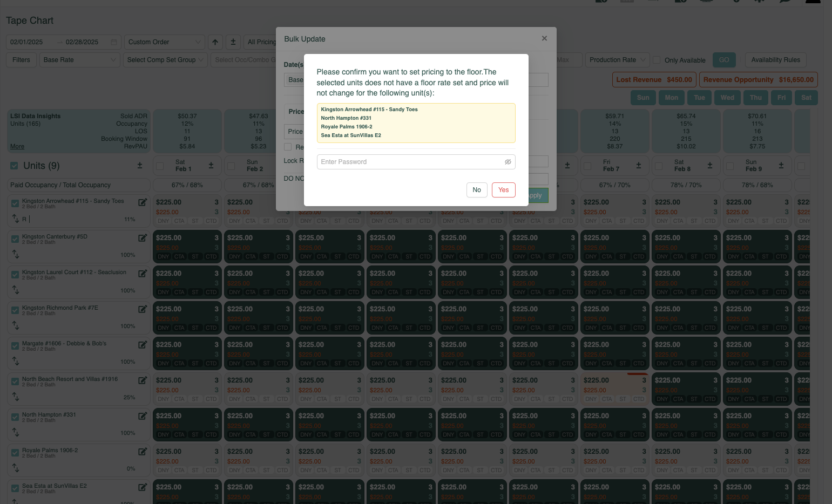Enable the Only Available checkbox
Screen dimensions: 832x504
click(657, 60)
